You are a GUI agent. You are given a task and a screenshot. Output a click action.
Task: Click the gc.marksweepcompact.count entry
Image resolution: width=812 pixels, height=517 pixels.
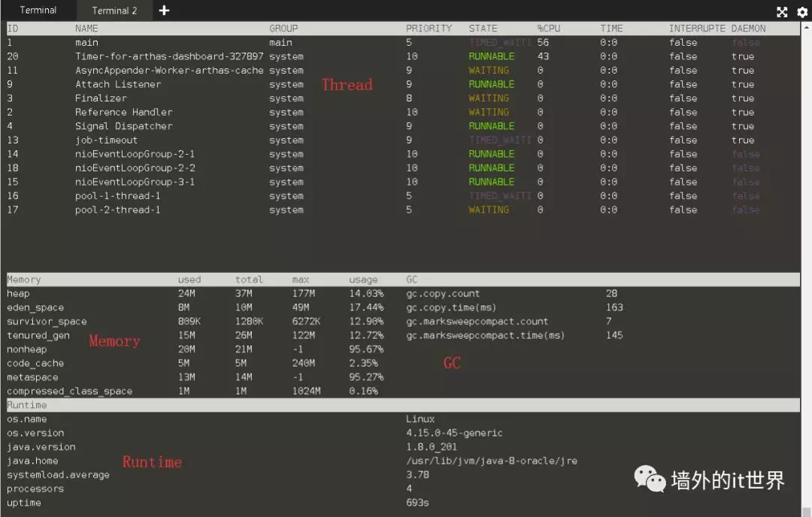point(477,322)
